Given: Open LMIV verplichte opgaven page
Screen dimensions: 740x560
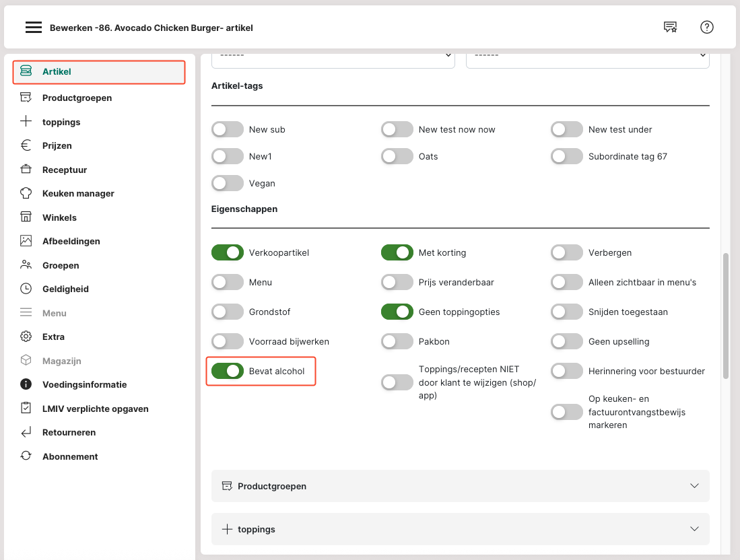Looking at the screenshot, I should pos(95,409).
